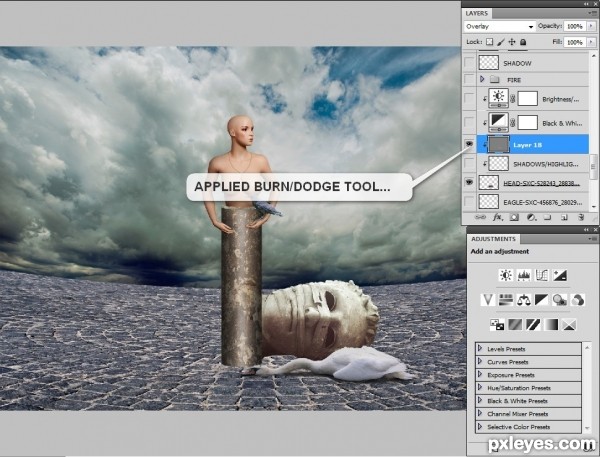Click the Layers panel scroll down arrow
This screenshot has height=457, width=600.
593,207
